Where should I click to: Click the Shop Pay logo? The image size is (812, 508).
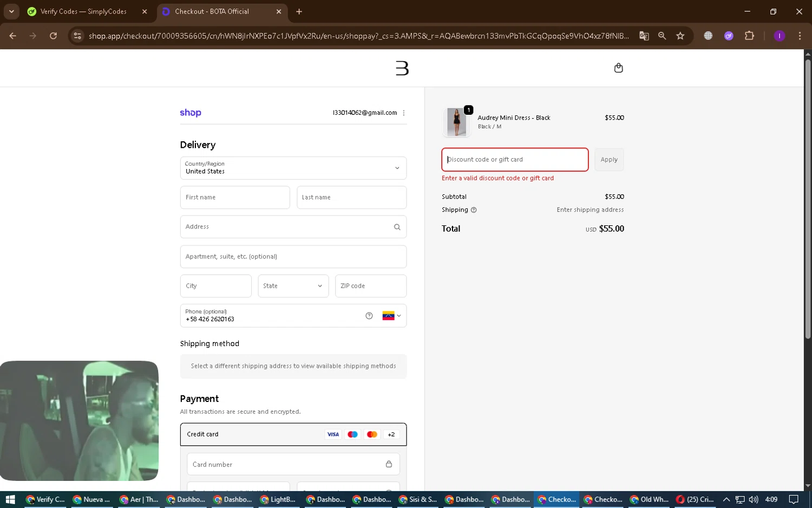[x=191, y=113]
